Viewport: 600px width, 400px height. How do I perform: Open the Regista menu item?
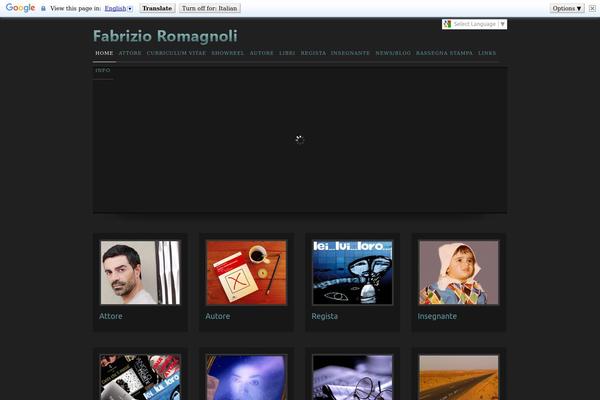click(x=313, y=53)
